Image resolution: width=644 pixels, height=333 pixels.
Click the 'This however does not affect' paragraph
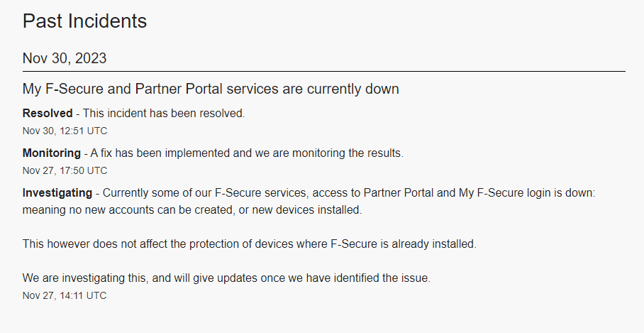pyautogui.click(x=250, y=244)
